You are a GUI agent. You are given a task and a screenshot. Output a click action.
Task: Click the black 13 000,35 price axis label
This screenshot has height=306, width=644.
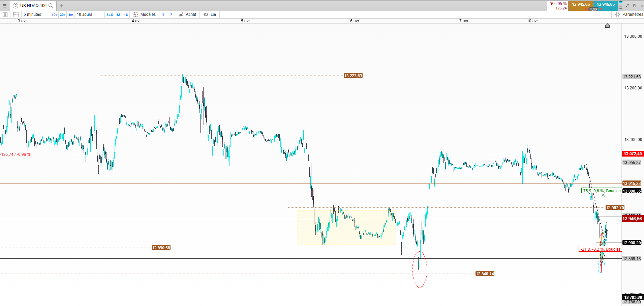click(x=632, y=191)
